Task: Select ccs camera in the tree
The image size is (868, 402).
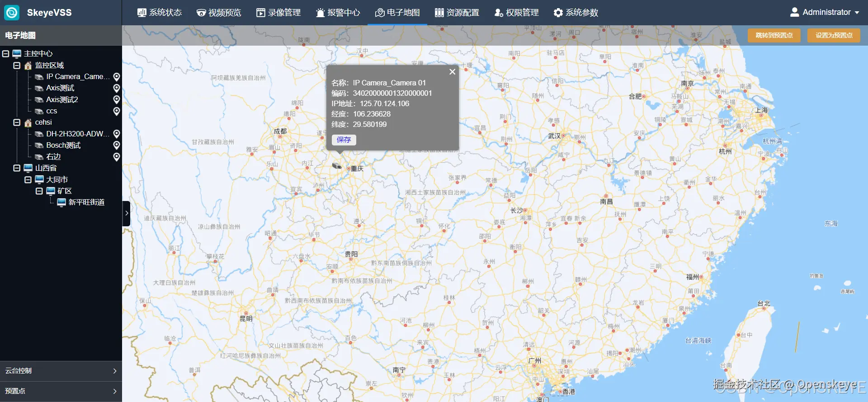Action: pos(52,111)
